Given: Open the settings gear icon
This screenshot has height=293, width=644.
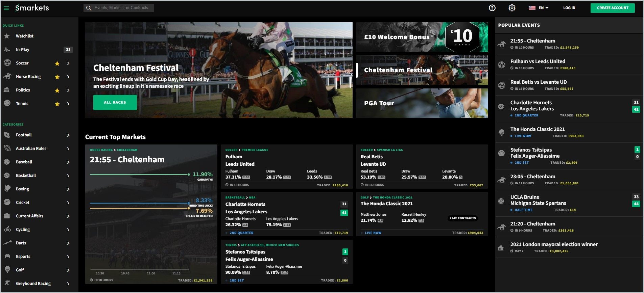Looking at the screenshot, I should pyautogui.click(x=512, y=8).
